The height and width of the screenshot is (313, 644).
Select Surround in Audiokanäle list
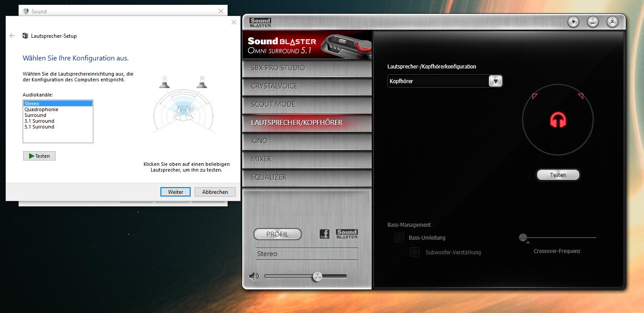[x=58, y=115]
